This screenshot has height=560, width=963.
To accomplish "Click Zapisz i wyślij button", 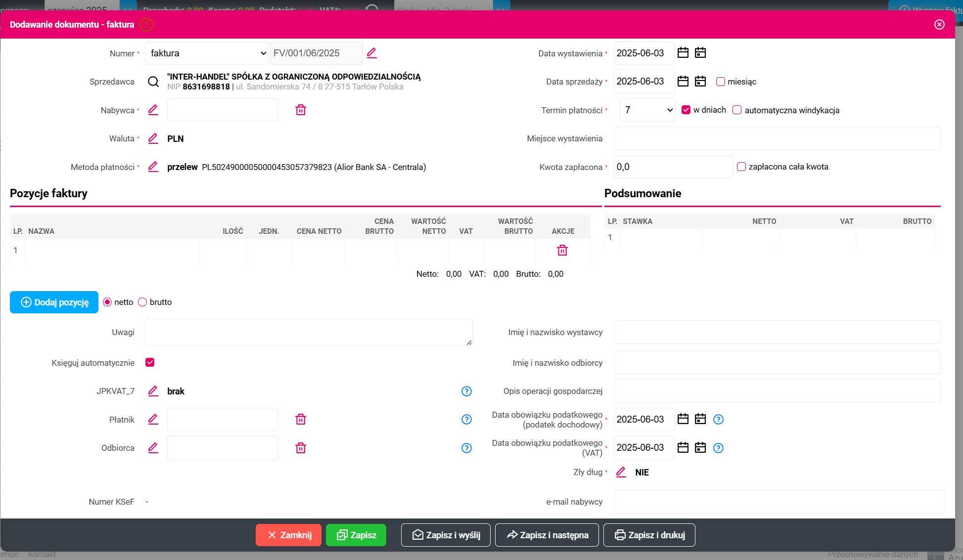I will (x=446, y=535).
